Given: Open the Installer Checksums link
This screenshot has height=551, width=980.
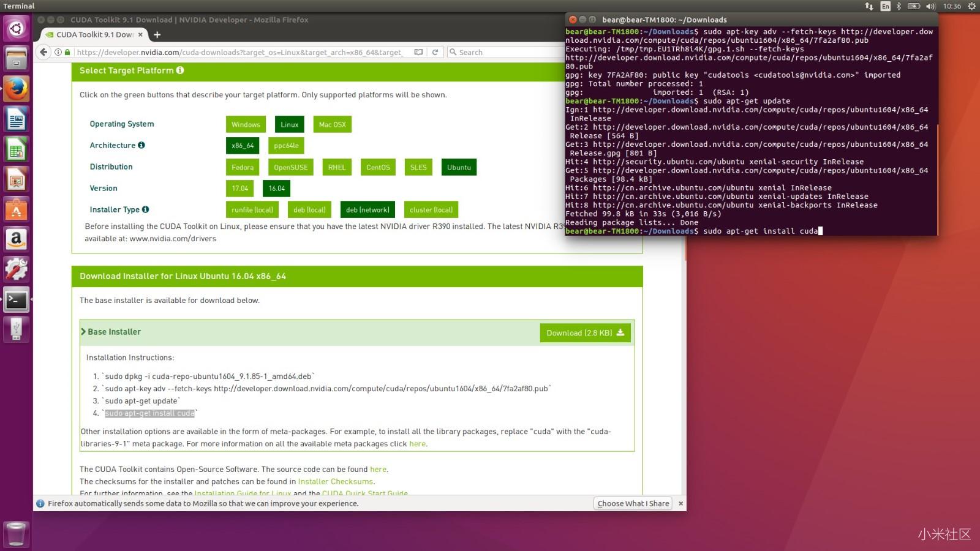Looking at the screenshot, I should tap(335, 482).
